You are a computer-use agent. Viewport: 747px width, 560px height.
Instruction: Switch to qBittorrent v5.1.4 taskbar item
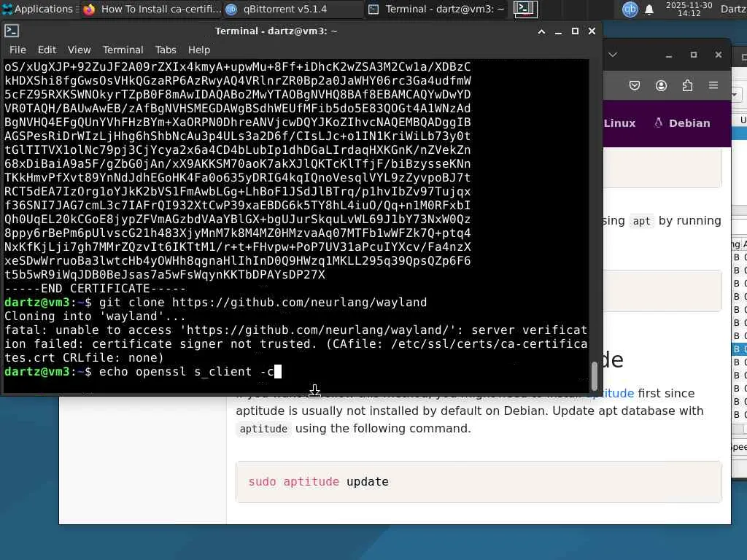293,9
